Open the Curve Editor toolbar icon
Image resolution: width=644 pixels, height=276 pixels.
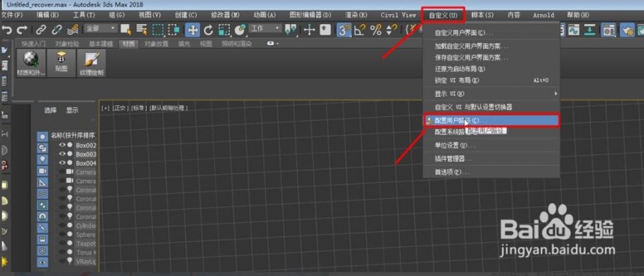tap(574, 29)
